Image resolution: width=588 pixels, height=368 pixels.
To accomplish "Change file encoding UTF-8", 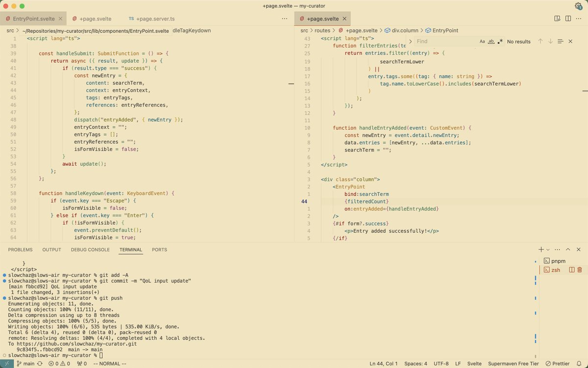I will tap(441, 364).
